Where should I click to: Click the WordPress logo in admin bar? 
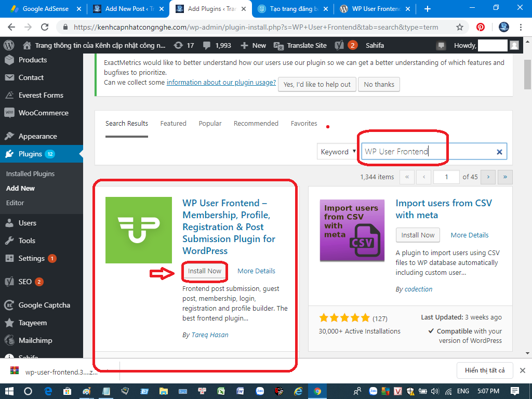point(9,45)
